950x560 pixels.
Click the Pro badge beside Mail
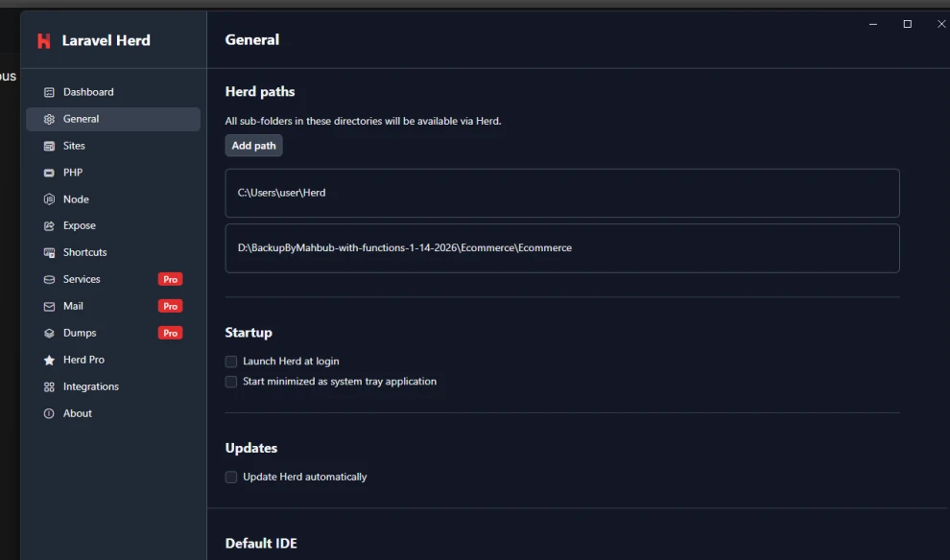pyautogui.click(x=170, y=306)
